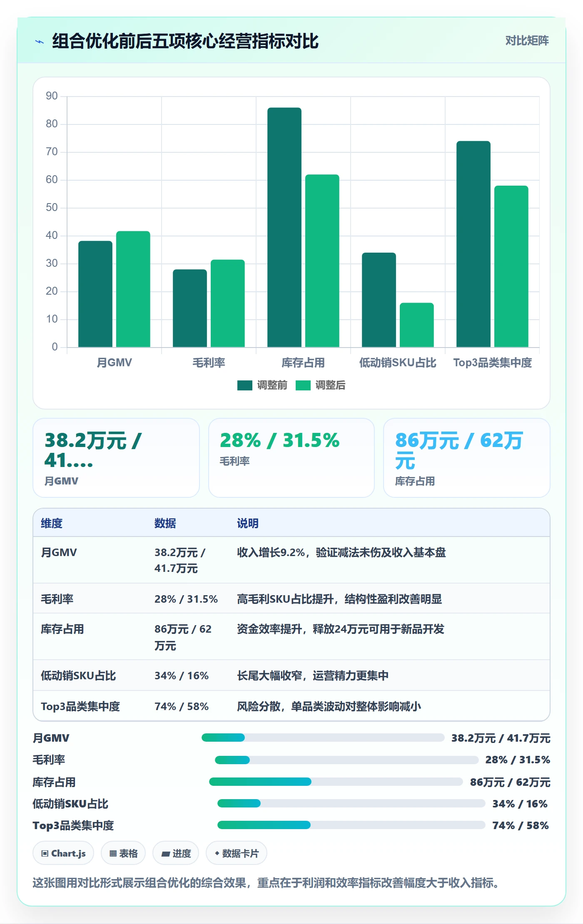The width and height of the screenshot is (583, 924).
Task: Click the 数据 column header
Action: click(x=165, y=523)
